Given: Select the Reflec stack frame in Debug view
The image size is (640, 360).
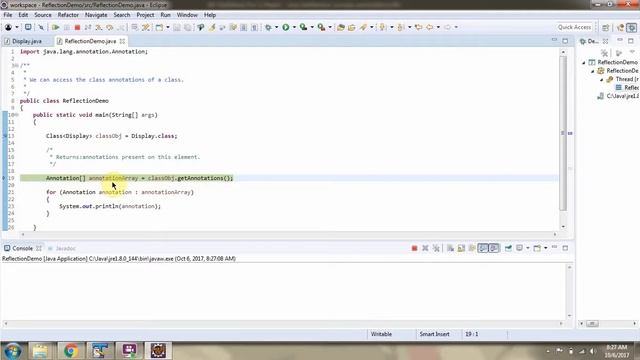Looking at the screenshot, I should tap(627, 87).
